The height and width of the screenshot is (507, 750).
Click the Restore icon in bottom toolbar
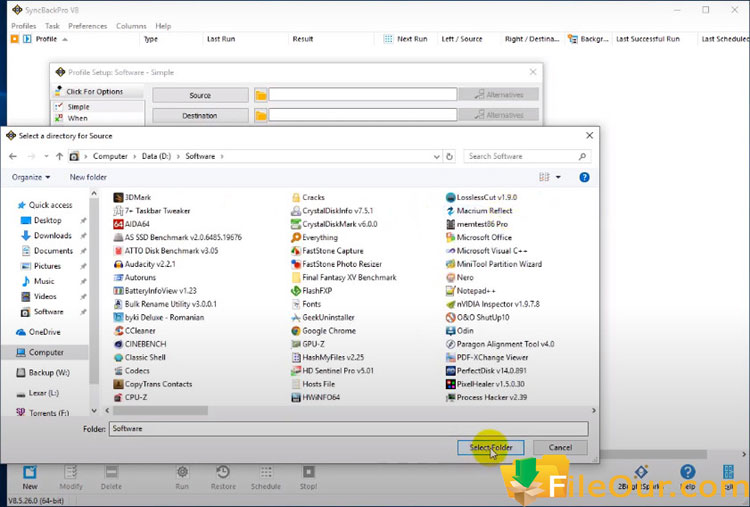point(223,473)
